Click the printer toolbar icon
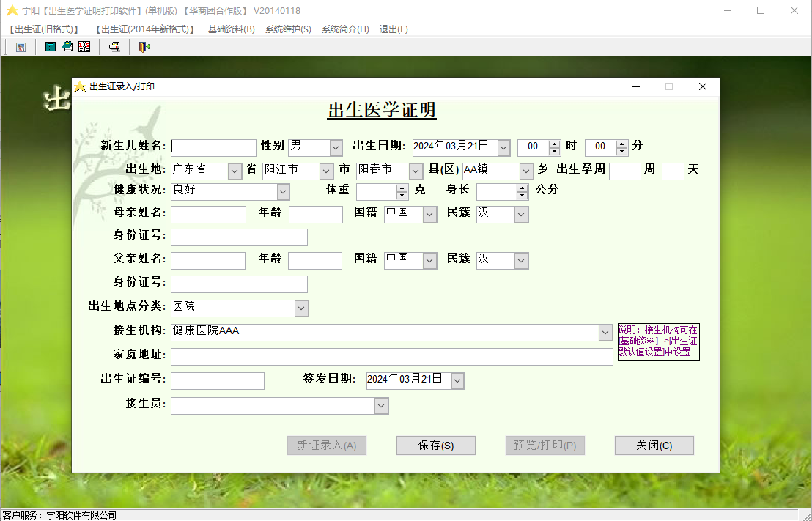This screenshot has width=812, height=521. point(114,47)
